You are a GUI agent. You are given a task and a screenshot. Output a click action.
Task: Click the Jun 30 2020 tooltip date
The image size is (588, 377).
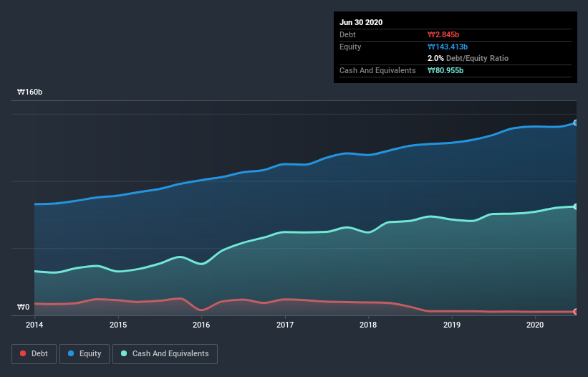(x=361, y=22)
